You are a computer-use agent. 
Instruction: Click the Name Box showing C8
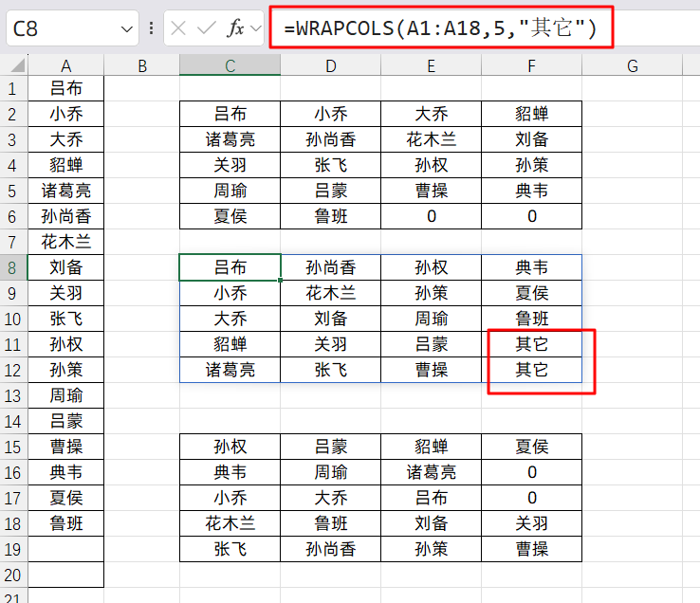tap(72, 28)
